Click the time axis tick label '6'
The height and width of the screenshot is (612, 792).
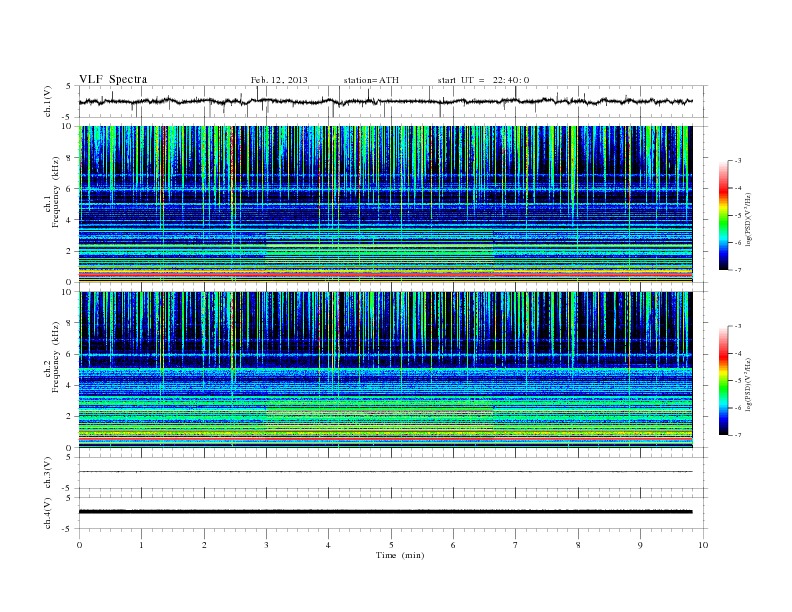454,545
